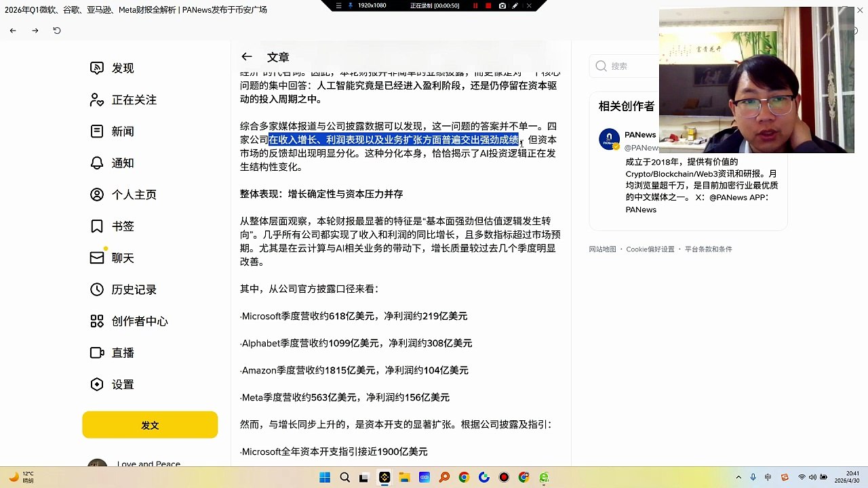868x488 pixels.
Task: Click line Microsoft季度营收约618亿美元
Action: pos(353,317)
